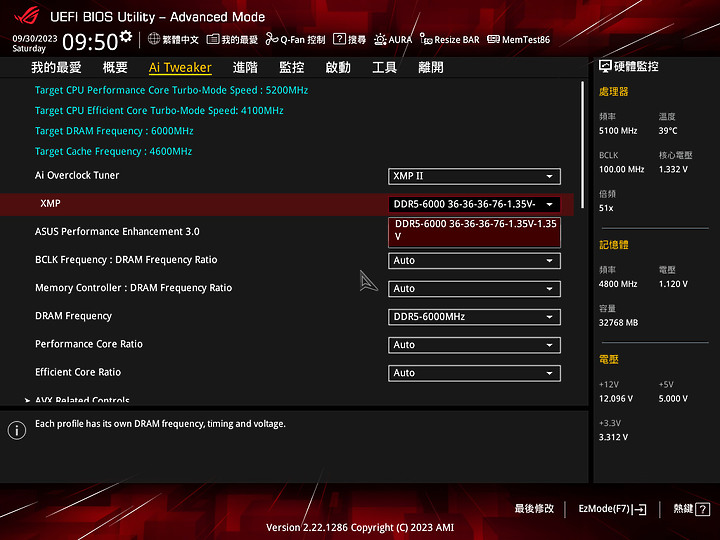Switch to 工具 tab
This screenshot has width=720, height=540.
click(x=384, y=68)
